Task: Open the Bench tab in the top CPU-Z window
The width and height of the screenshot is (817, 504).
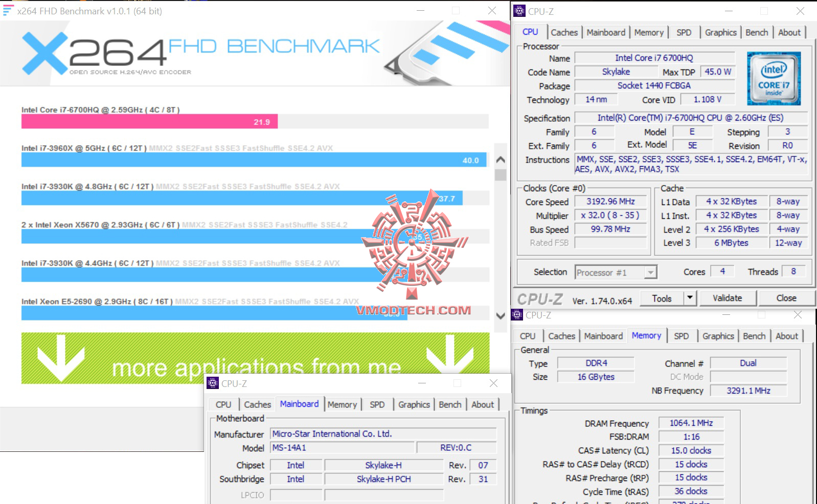Action: click(757, 32)
